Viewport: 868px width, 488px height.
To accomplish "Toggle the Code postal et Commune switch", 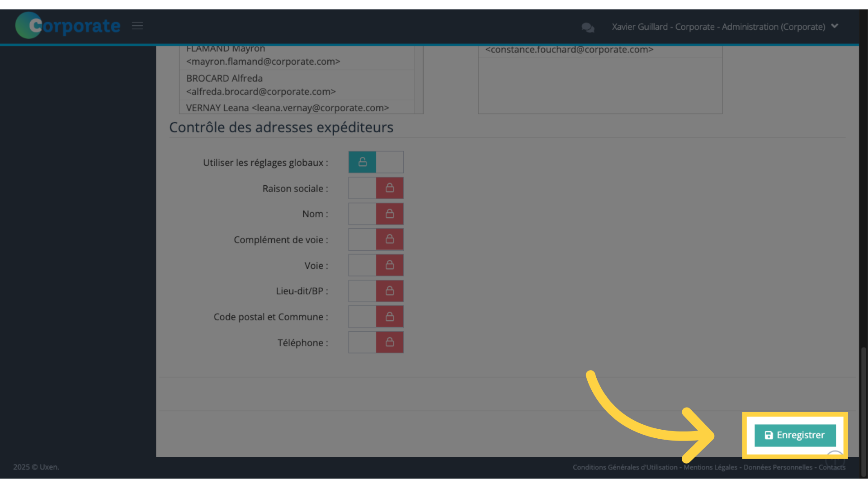I will pyautogui.click(x=376, y=316).
